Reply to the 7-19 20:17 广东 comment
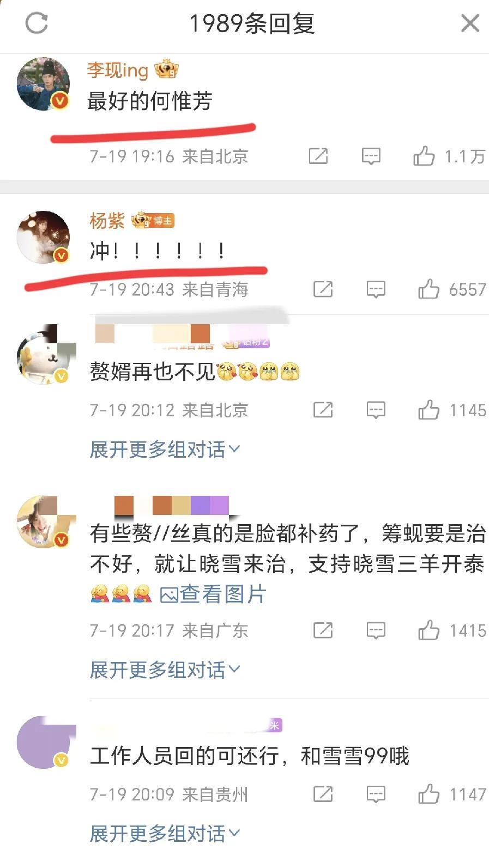Screen dimensions: 489x868 pyautogui.click(x=376, y=631)
